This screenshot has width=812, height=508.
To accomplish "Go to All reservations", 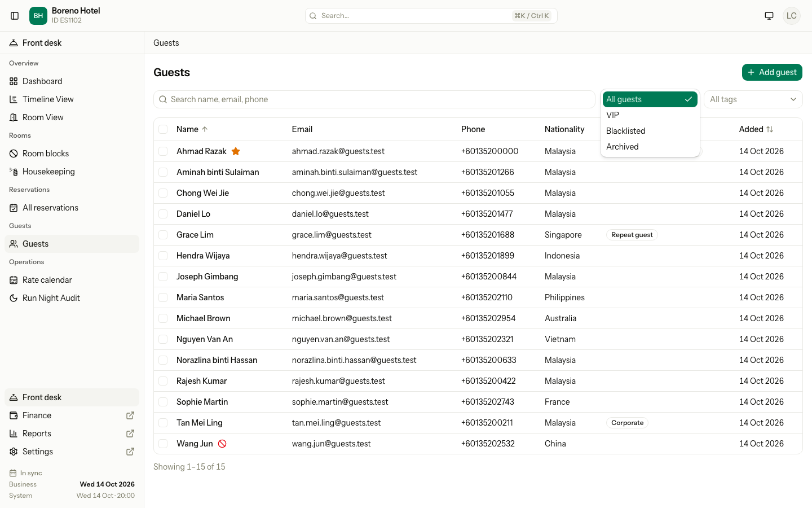I will [x=72, y=208].
